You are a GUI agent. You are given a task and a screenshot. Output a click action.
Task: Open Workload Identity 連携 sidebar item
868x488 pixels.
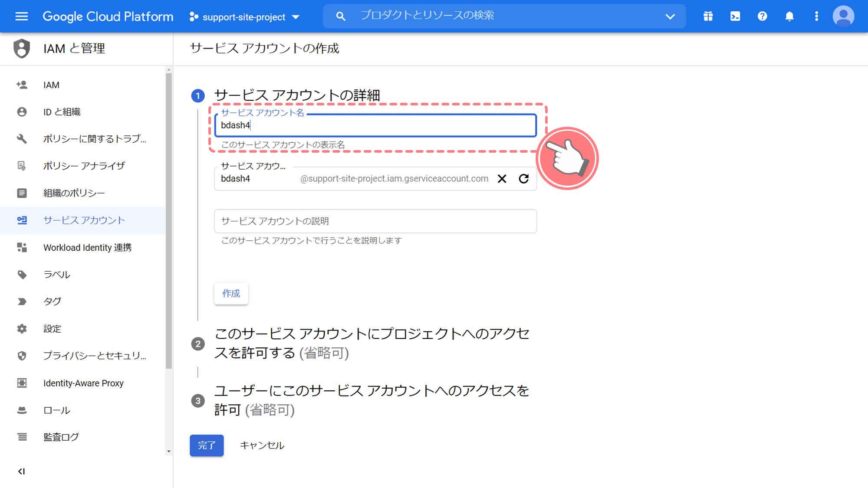(82, 247)
